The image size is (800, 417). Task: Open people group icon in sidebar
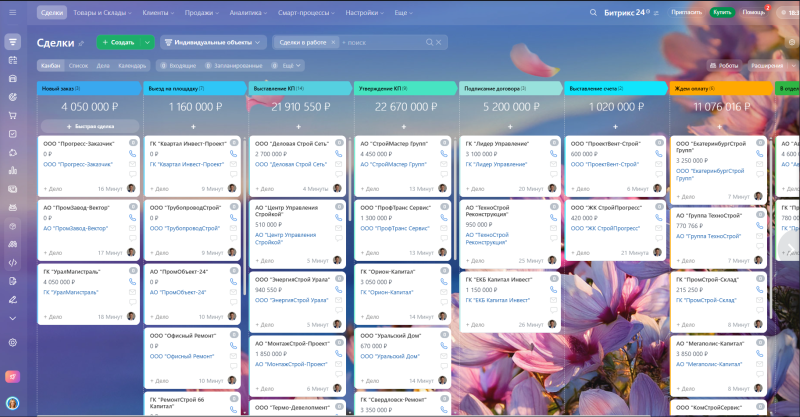pyautogui.click(x=13, y=244)
